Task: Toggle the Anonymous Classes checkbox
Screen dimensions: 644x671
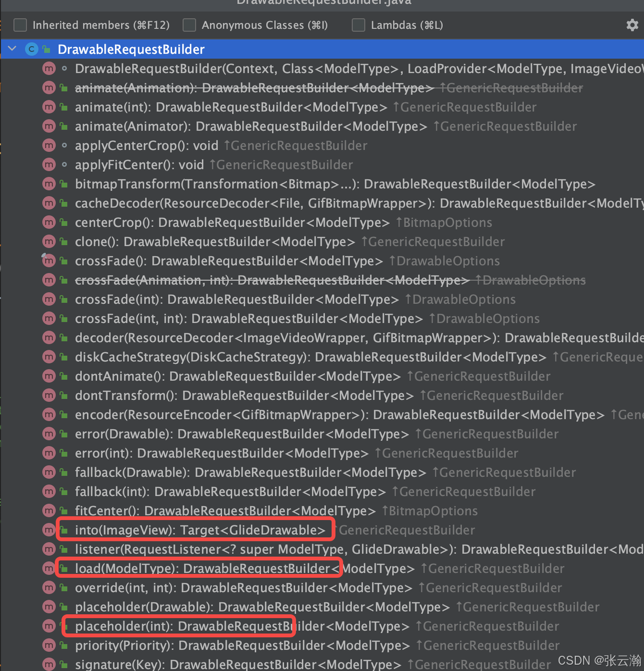Action: click(189, 25)
